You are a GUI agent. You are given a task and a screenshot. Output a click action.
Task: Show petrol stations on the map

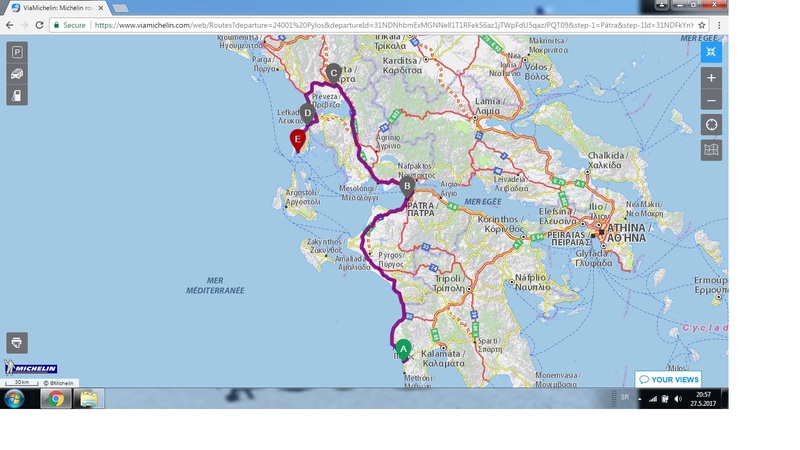coord(17,95)
